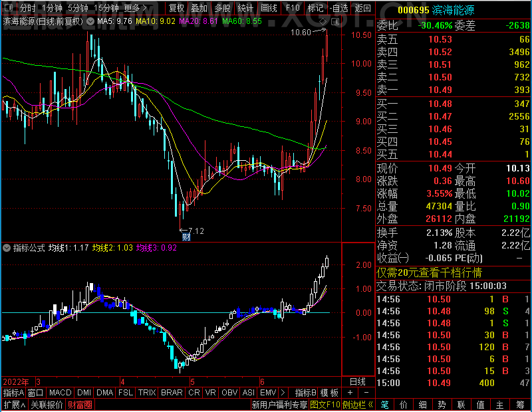The width and height of the screenshot is (532, 412).
Task: Open the 多股 multi-stock view
Action: pos(222,8)
